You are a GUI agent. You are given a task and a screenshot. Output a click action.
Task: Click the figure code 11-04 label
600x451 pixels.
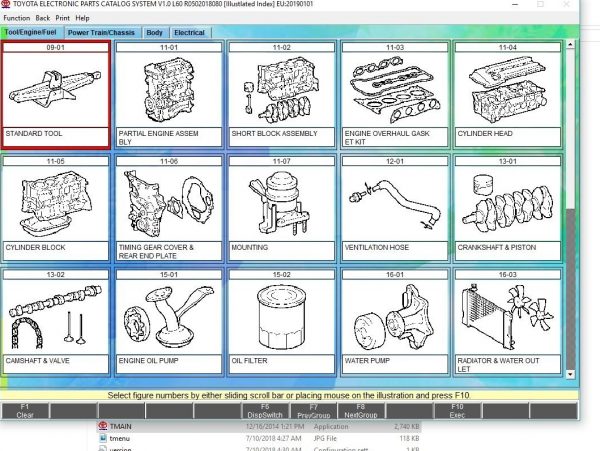point(508,47)
